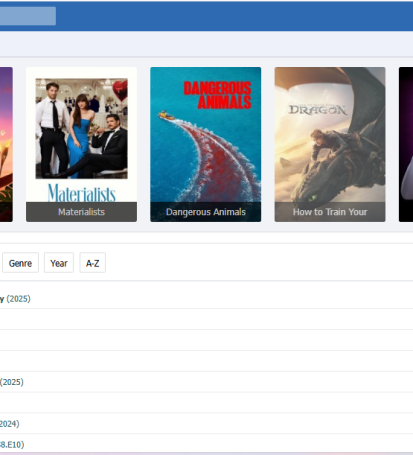Click the Dangerous Animals title caption
This screenshot has width=413, height=455.
click(x=205, y=212)
